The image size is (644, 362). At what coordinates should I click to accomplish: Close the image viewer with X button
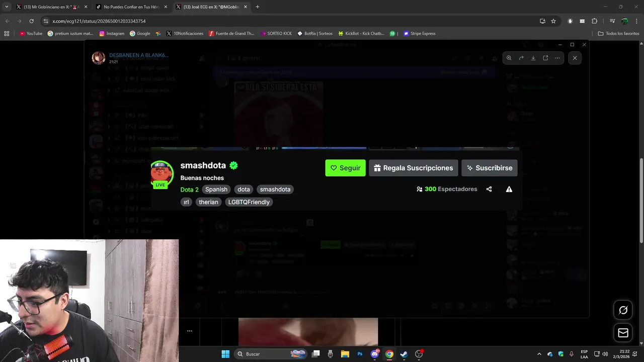[575, 58]
